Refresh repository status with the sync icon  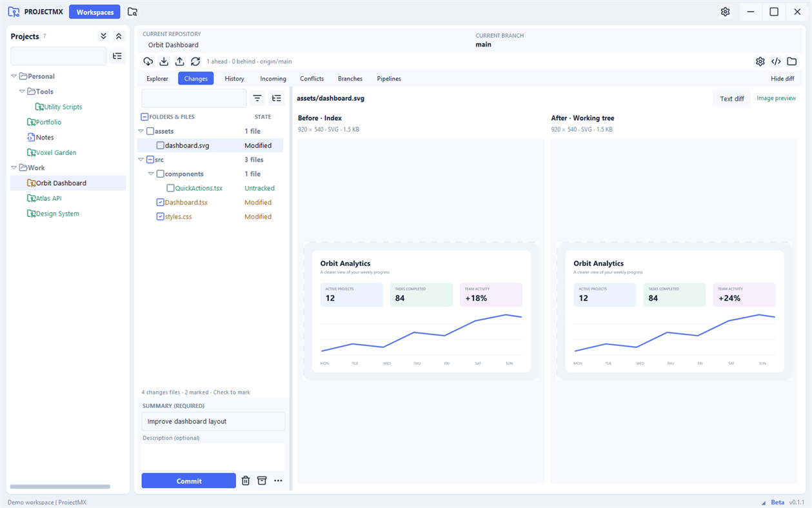click(x=195, y=61)
